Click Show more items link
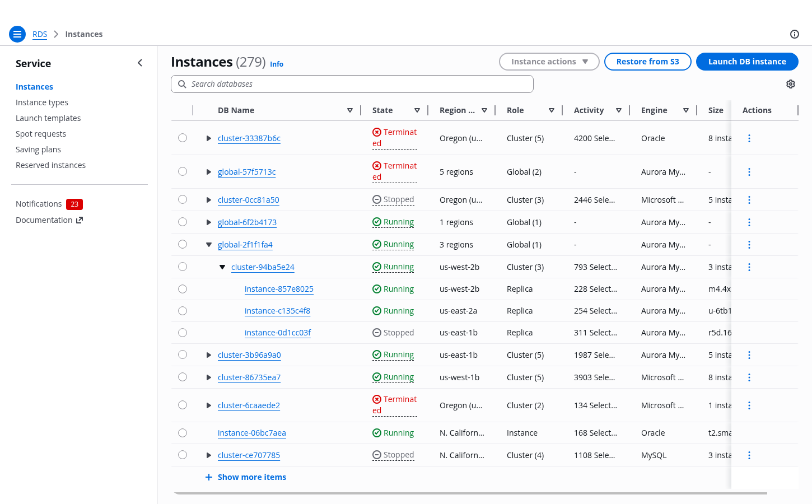 251,477
